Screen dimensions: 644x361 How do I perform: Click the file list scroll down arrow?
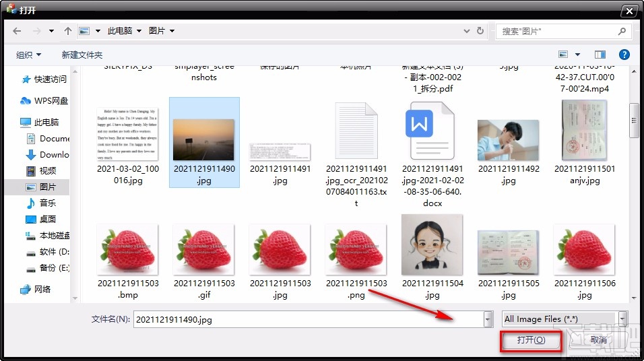[x=634, y=298]
